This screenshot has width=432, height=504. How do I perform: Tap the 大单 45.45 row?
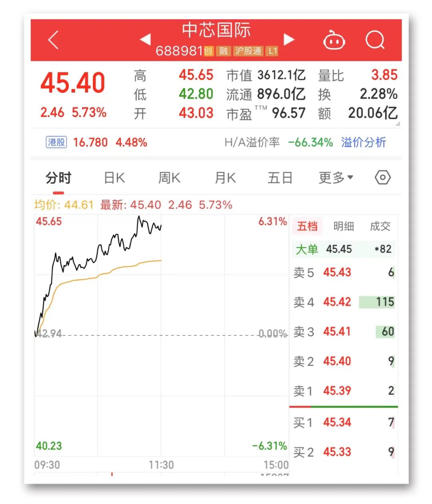344,249
